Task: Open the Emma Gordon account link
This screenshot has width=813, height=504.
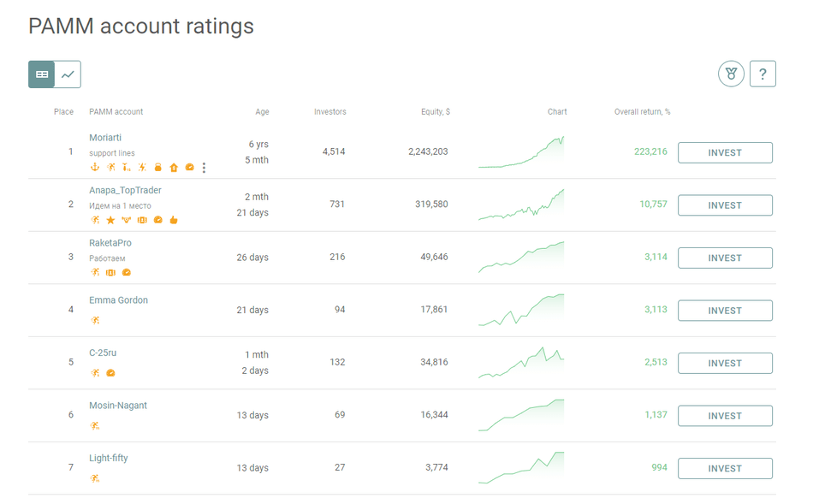Action: (118, 300)
